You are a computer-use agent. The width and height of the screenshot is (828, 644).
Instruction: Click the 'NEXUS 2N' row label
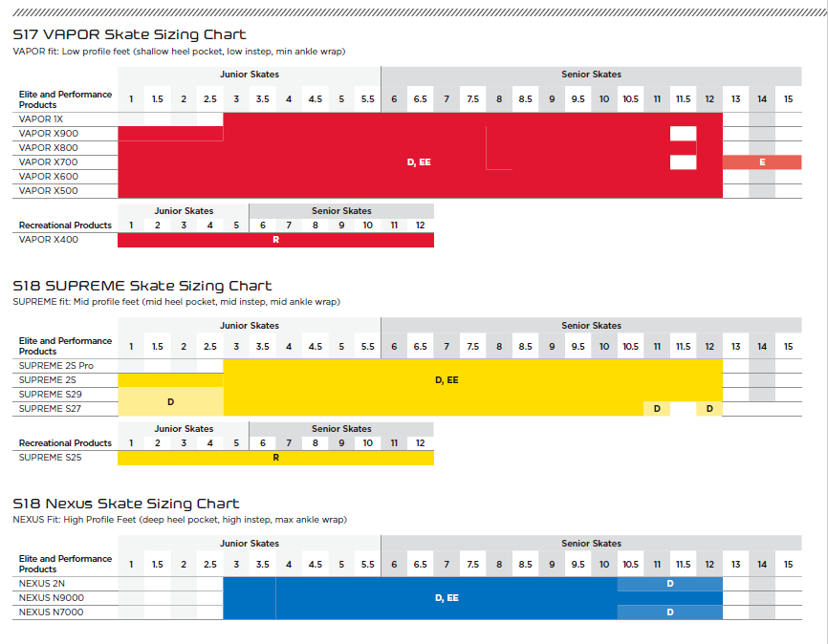pyautogui.click(x=42, y=584)
